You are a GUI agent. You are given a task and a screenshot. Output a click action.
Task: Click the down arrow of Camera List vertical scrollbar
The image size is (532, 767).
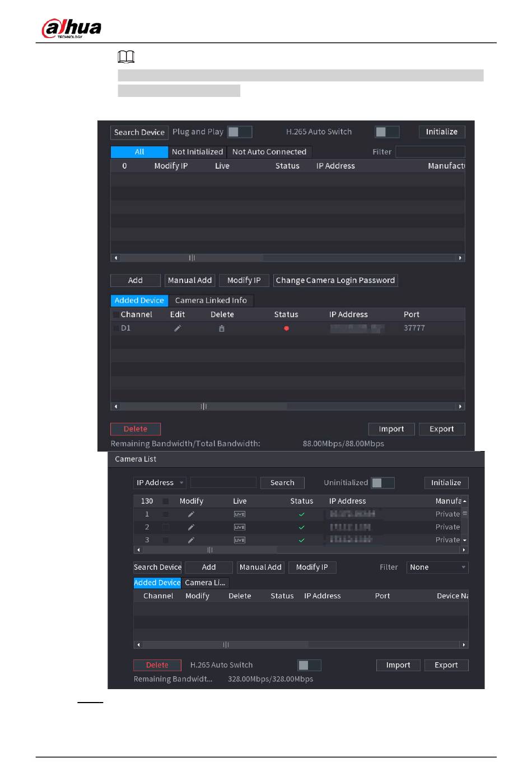[x=465, y=541]
